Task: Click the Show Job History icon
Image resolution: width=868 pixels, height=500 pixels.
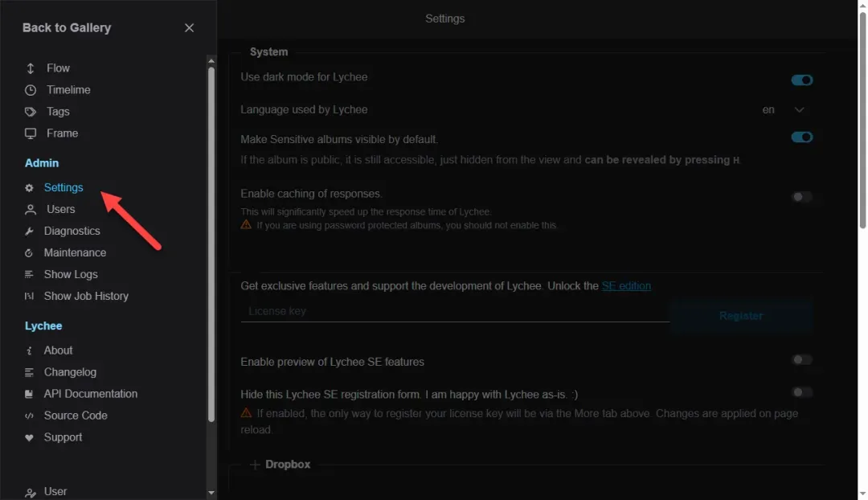Action: point(30,297)
